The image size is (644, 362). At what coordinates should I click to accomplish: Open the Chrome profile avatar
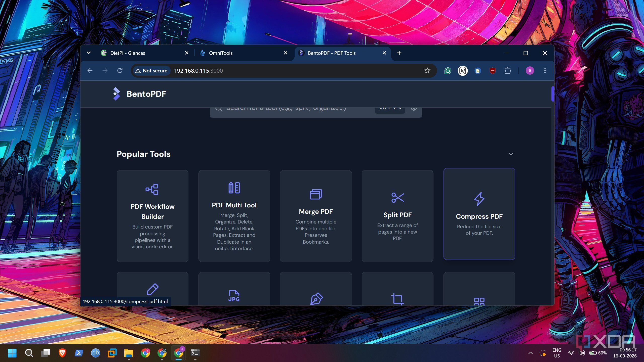[x=530, y=71]
